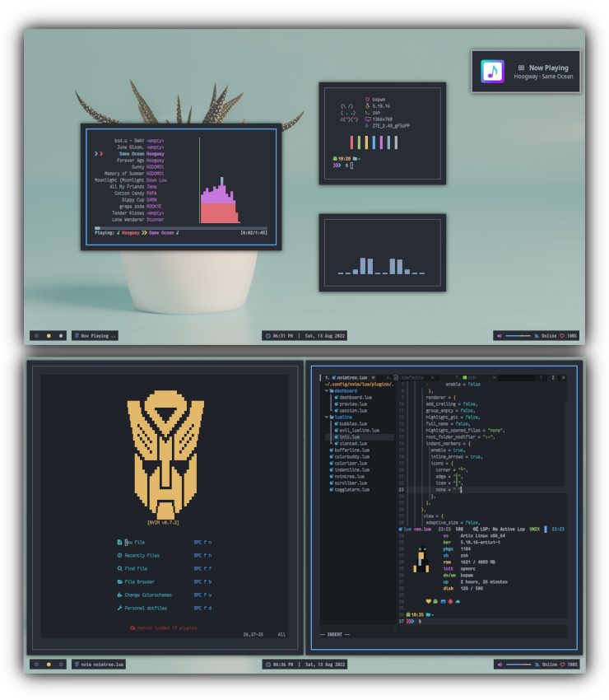Click the icon beside nvim nvimtree.lua window title

(x=77, y=665)
